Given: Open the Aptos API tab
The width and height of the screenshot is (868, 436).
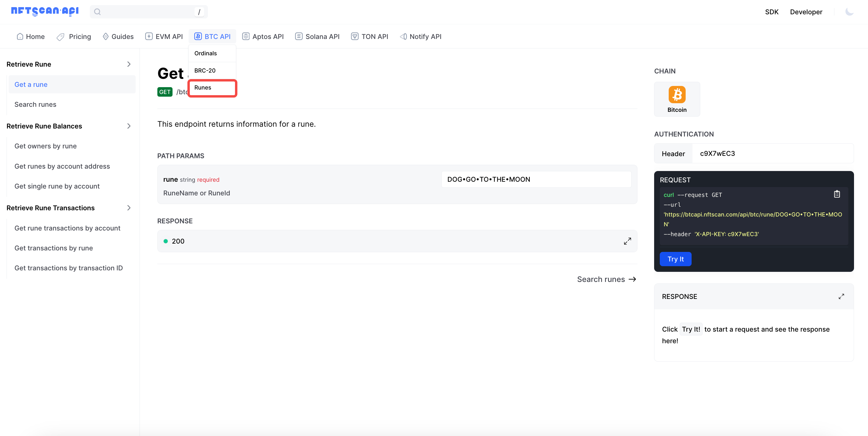Looking at the screenshot, I should click(263, 36).
